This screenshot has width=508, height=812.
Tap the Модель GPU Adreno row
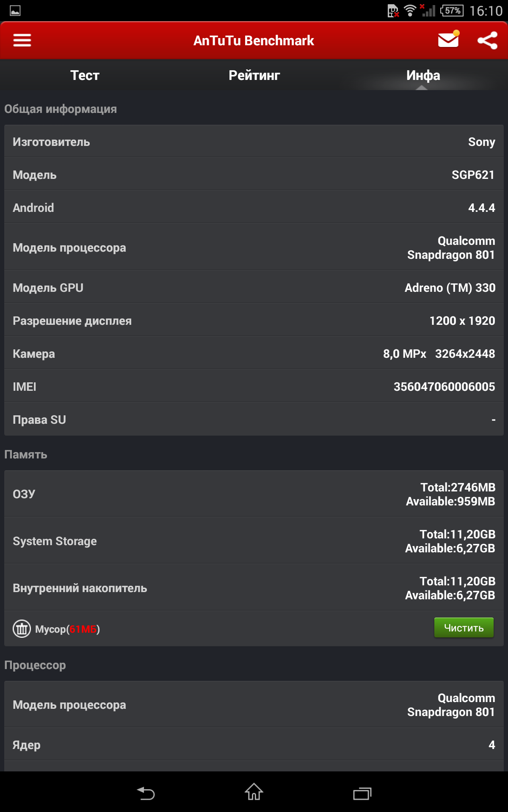click(x=254, y=288)
